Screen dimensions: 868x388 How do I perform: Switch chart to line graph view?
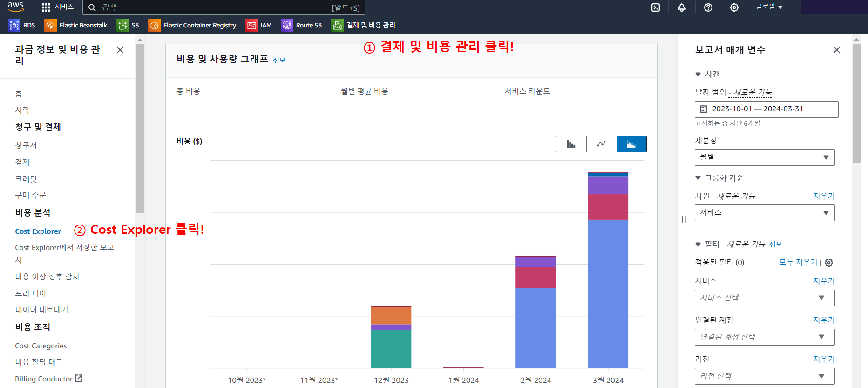(x=601, y=144)
